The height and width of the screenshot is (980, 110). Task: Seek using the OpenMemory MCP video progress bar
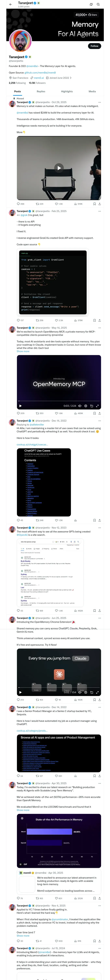click(x=59, y=401)
